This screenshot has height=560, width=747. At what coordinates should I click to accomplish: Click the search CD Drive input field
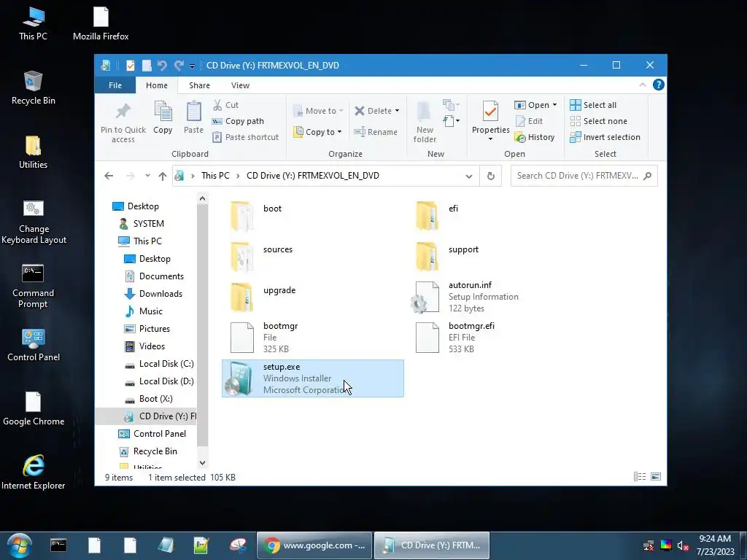(x=584, y=176)
